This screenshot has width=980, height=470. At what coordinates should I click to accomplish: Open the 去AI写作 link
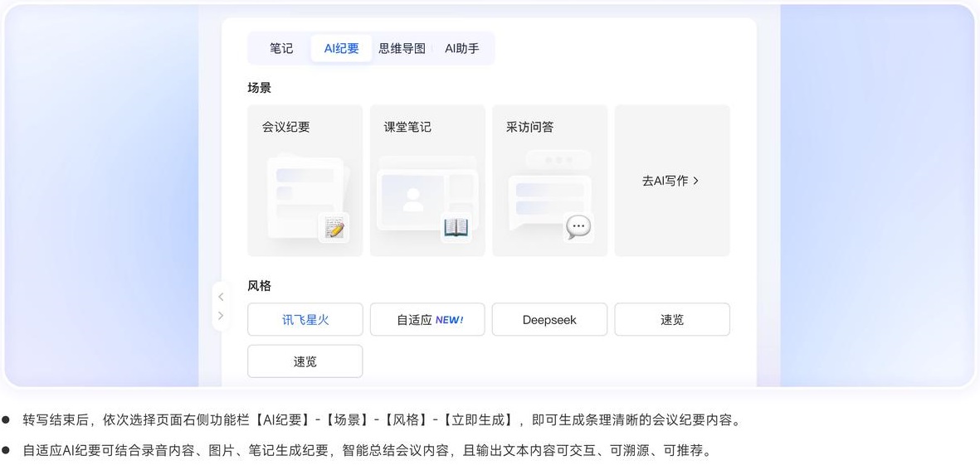tap(665, 181)
